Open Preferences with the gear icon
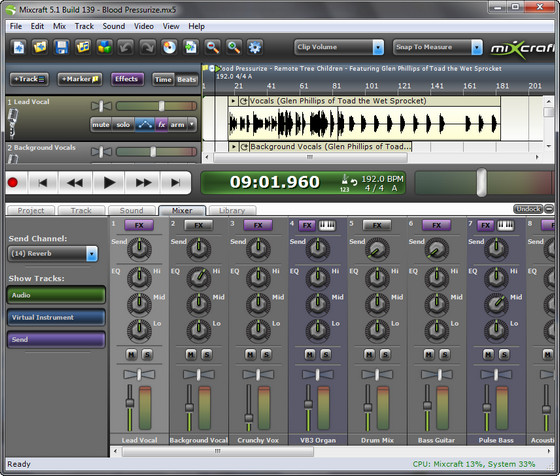Viewport: 560px width, 476px height. point(255,47)
